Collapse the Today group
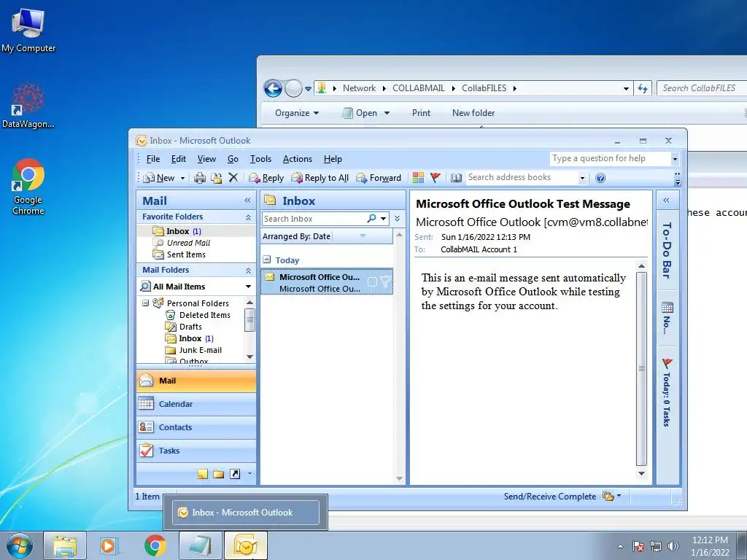Screen dimensions: 747x560 pos(267,260)
